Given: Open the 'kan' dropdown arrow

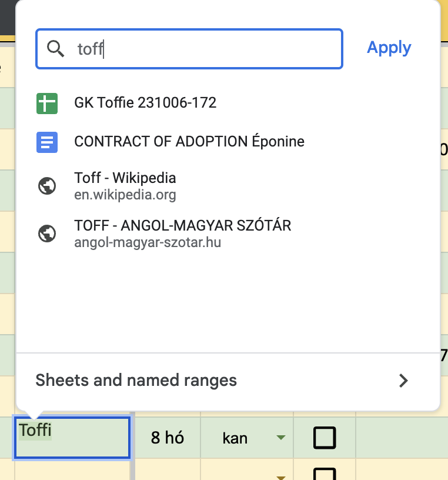Looking at the screenshot, I should (281, 438).
